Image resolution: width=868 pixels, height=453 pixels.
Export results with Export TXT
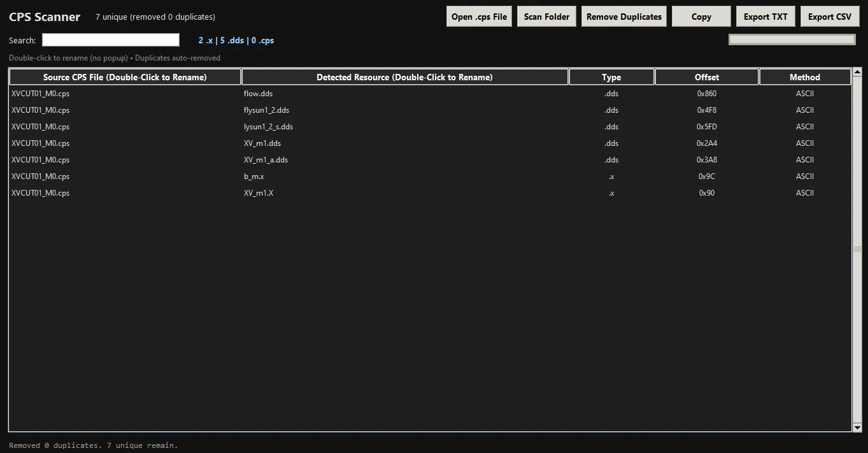tap(765, 17)
